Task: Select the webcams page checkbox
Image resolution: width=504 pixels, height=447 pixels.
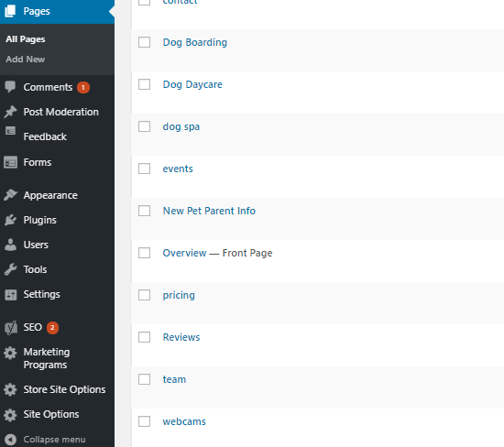Action: [144, 421]
